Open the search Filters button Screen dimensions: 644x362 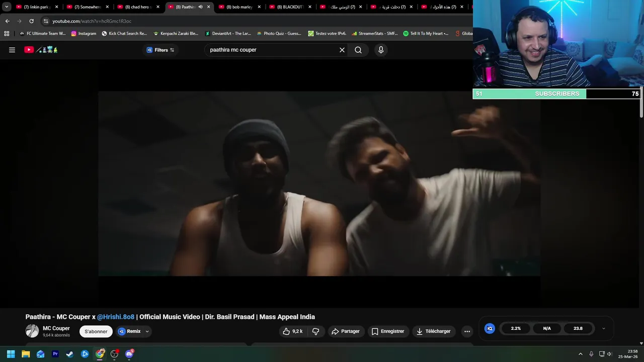[160, 50]
